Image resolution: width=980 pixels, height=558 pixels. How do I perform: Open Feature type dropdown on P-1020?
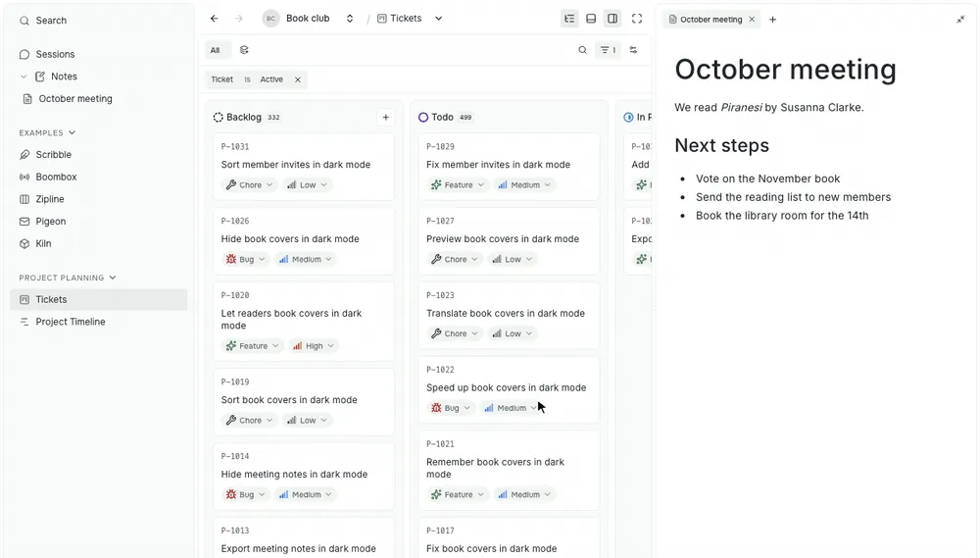[253, 346]
